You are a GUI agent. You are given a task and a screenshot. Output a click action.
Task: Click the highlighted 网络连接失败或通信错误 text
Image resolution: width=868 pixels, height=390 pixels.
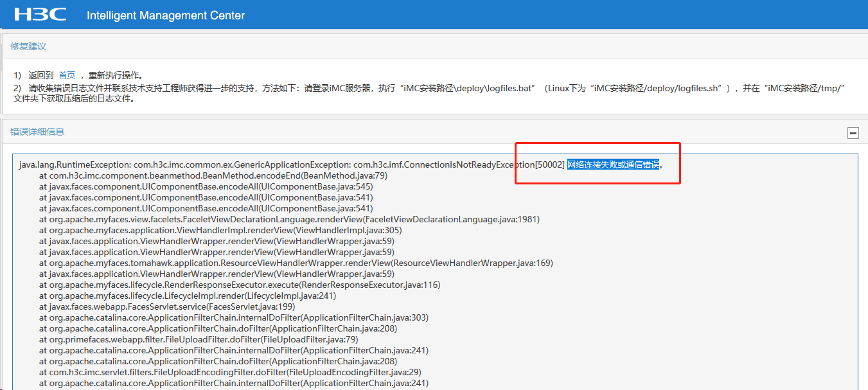[x=614, y=165]
